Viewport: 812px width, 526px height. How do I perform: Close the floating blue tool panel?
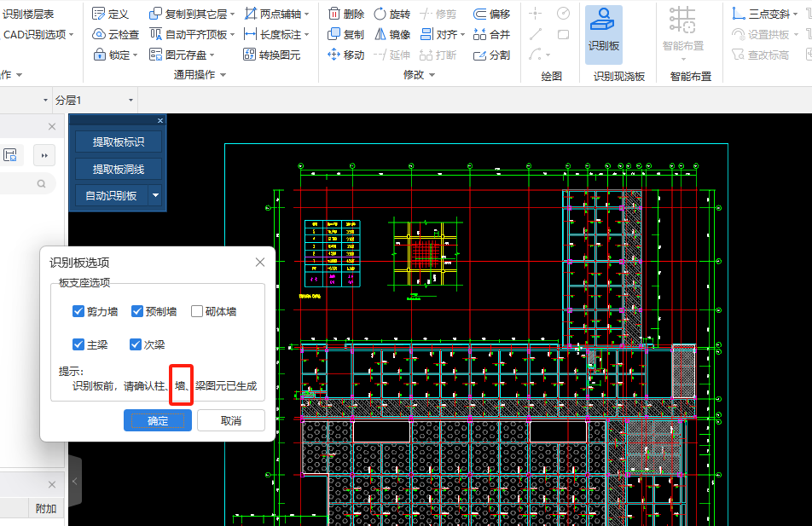click(160, 120)
